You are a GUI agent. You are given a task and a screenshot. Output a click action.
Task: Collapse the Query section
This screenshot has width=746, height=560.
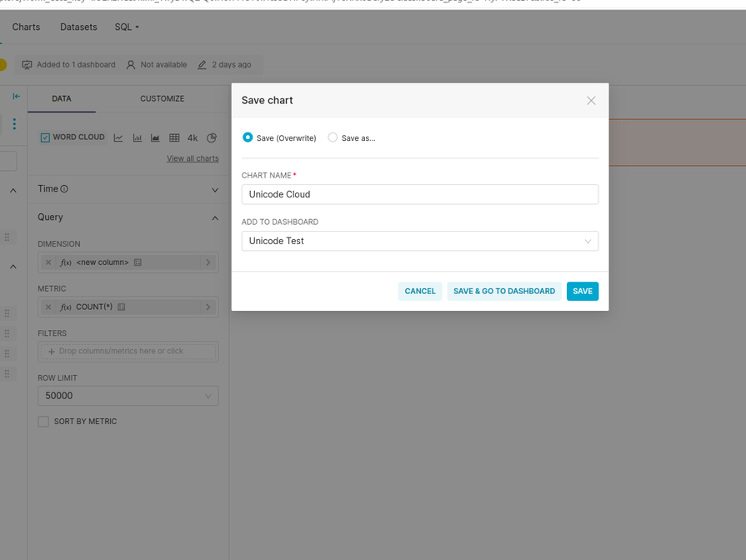(215, 218)
